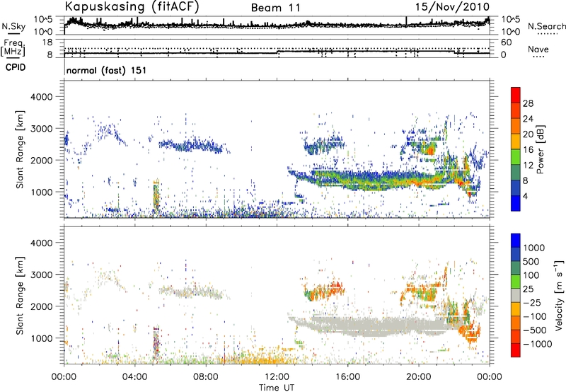Viewport: 566px width, 392px height.
Task: Click the 'N.Search' legend label
Action: (546, 26)
